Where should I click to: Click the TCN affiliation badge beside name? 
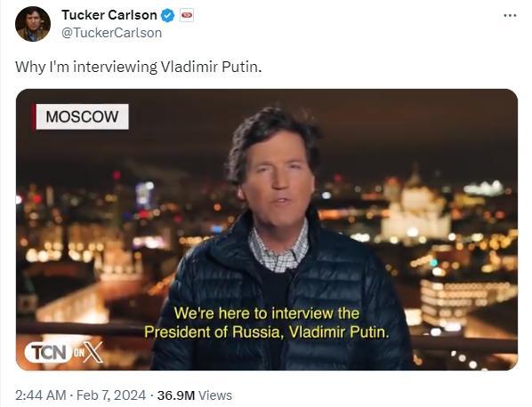click(x=186, y=15)
